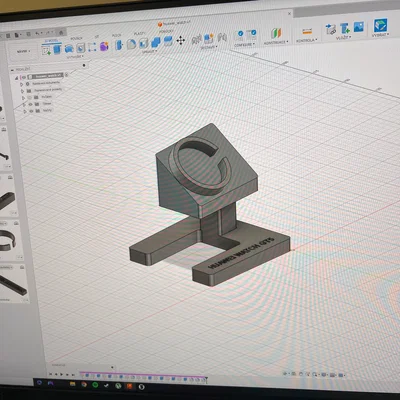This screenshot has height=400, width=400.
Task: Start a new sketch with Create Sketch icon
Action: coord(46,50)
